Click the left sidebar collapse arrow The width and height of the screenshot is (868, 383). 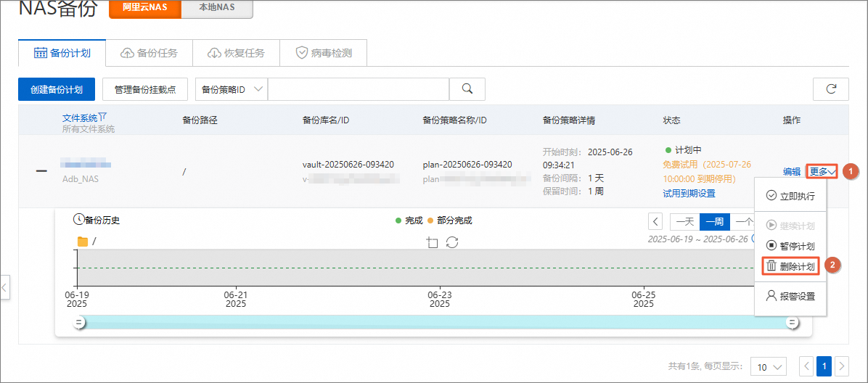tap(4, 287)
